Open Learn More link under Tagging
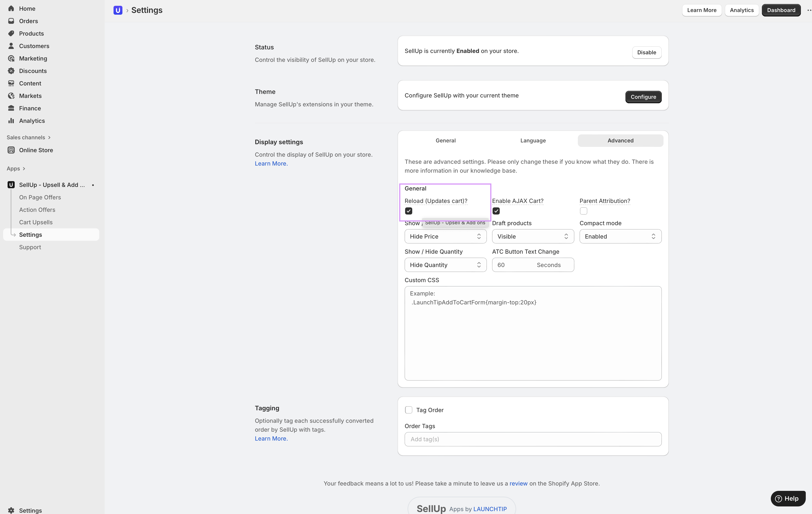812x514 pixels. click(271, 439)
